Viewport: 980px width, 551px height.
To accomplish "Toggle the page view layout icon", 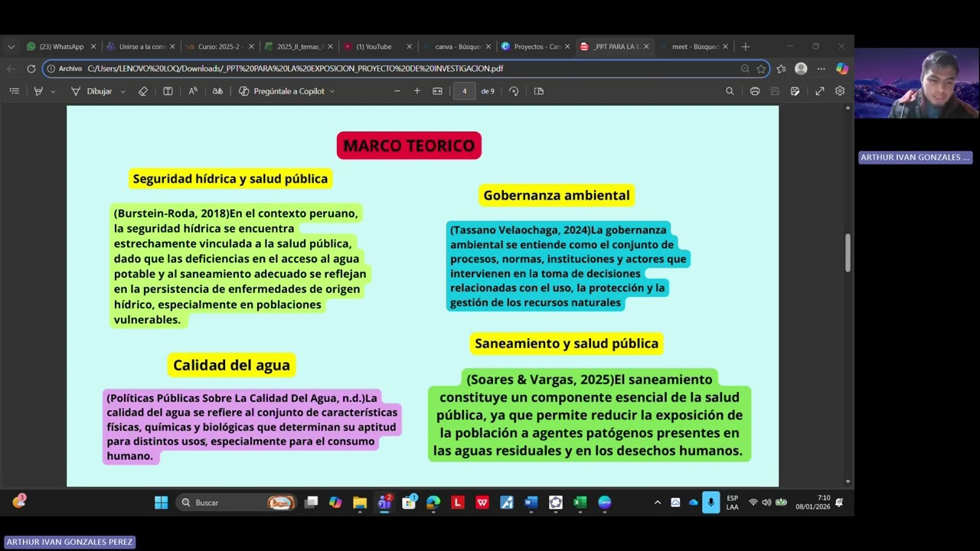I will tap(168, 91).
